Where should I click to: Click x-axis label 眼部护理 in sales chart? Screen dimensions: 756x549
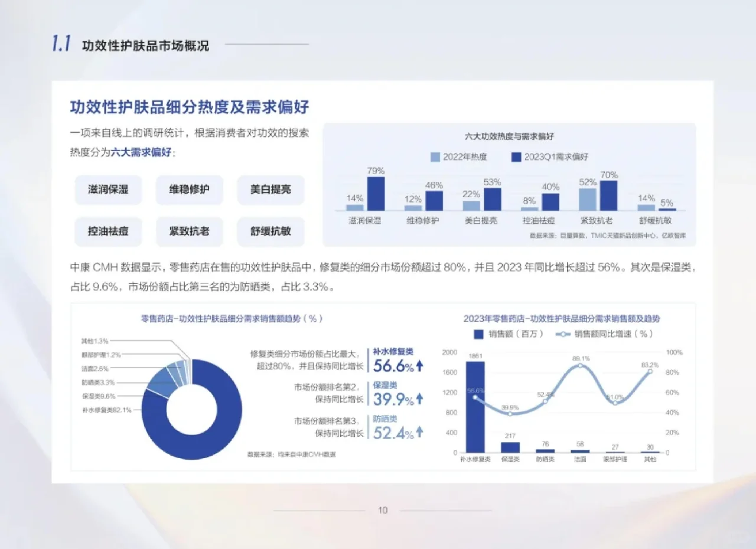point(615,459)
